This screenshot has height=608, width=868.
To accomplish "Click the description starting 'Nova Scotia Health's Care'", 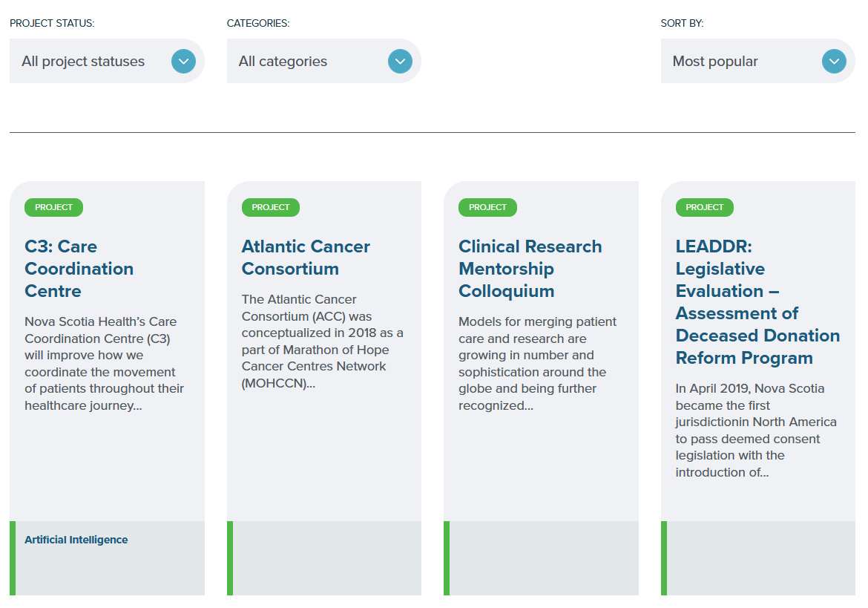I will coord(104,363).
